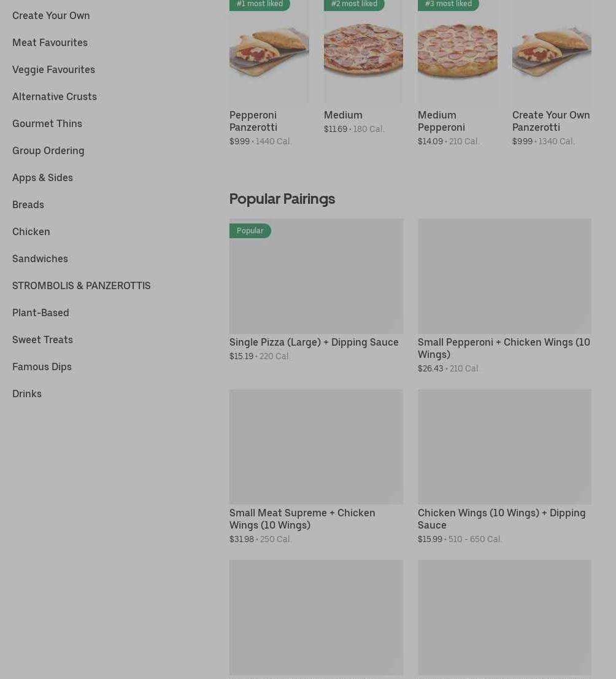Go to the Veggie Favourites category
The width and height of the screenshot is (616, 679).
tap(53, 69)
